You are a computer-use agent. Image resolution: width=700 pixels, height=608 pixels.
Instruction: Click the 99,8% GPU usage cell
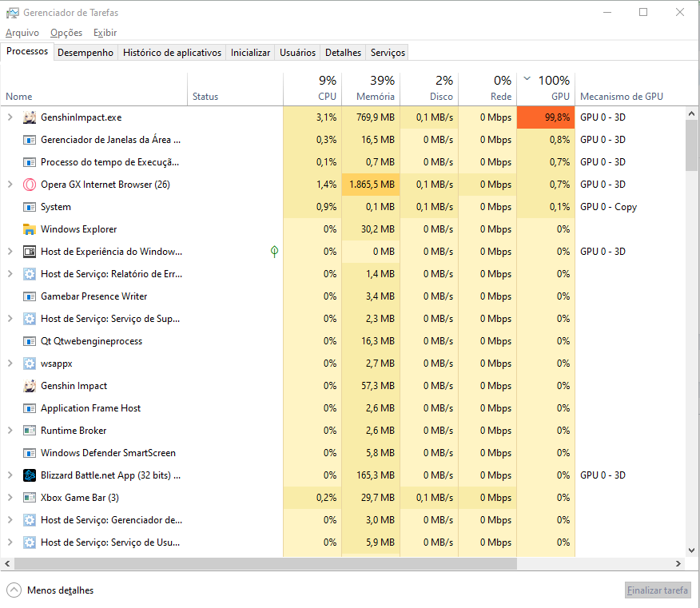(546, 117)
